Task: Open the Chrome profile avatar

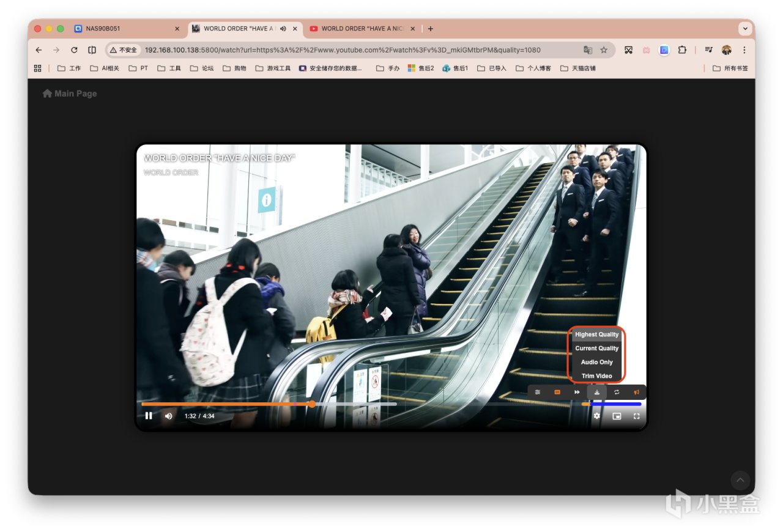Action: pyautogui.click(x=727, y=50)
